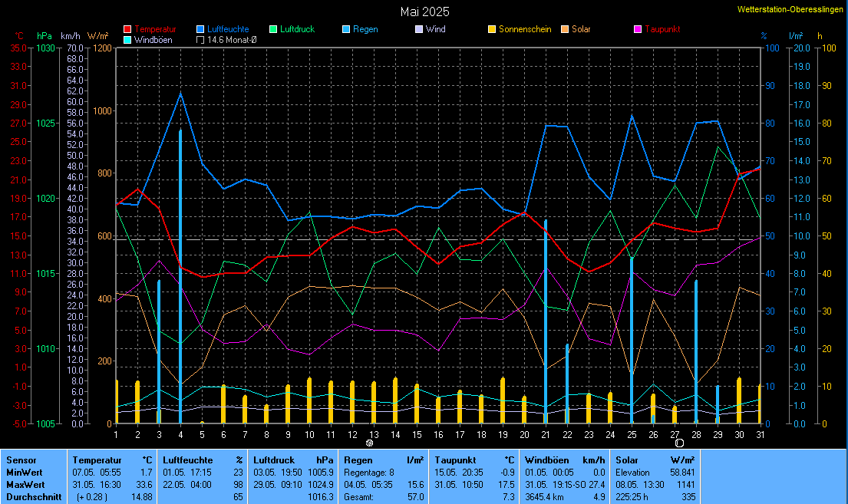Viewport: 848px width, 504px height.
Task: Click the magenta Taupunkt legend swatch
Action: [x=638, y=29]
